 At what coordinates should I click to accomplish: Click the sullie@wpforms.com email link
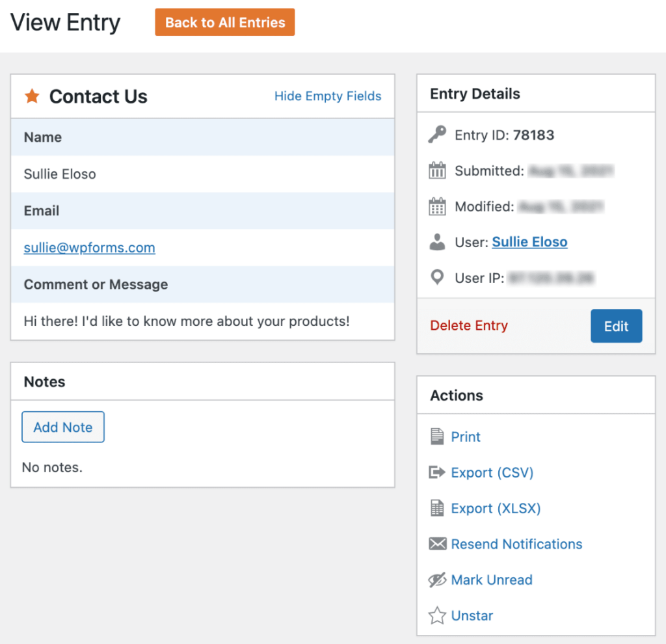click(x=89, y=248)
